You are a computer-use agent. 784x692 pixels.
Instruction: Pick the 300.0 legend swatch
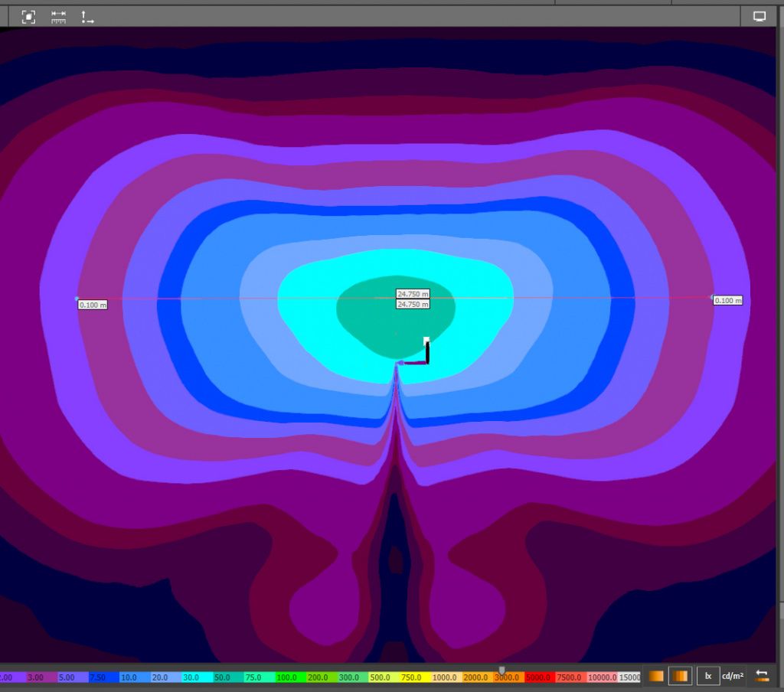pyautogui.click(x=353, y=677)
